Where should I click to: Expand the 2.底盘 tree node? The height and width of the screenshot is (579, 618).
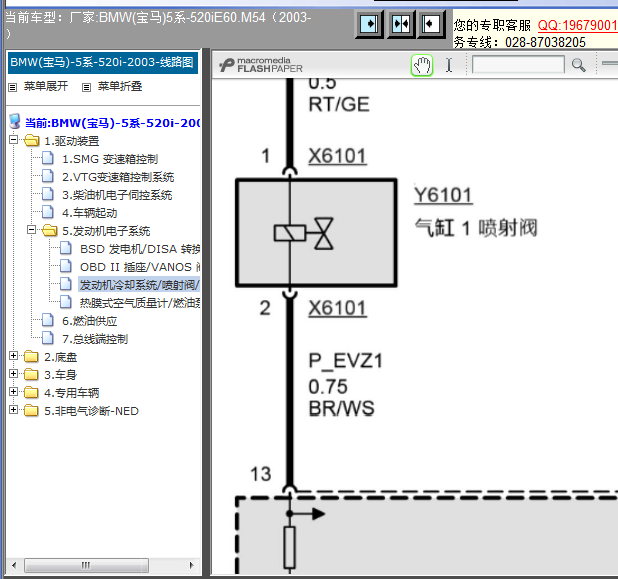(13, 356)
